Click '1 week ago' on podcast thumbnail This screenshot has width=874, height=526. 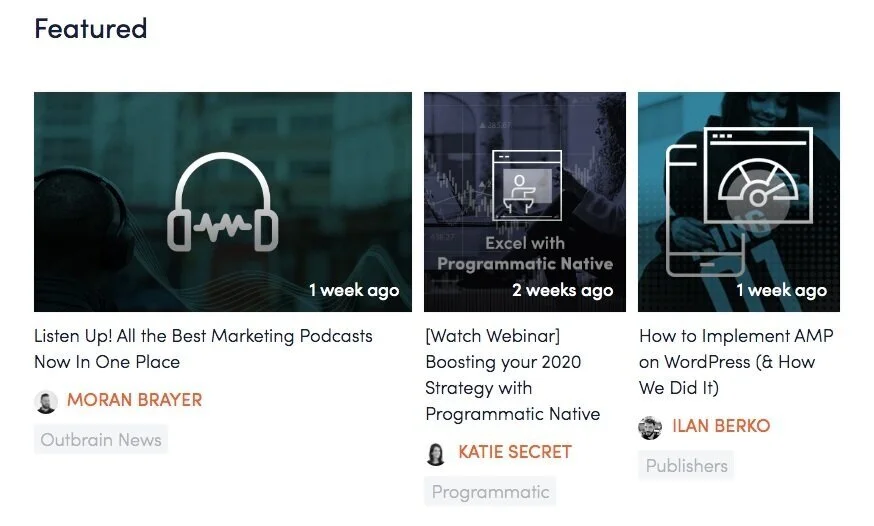[354, 290]
